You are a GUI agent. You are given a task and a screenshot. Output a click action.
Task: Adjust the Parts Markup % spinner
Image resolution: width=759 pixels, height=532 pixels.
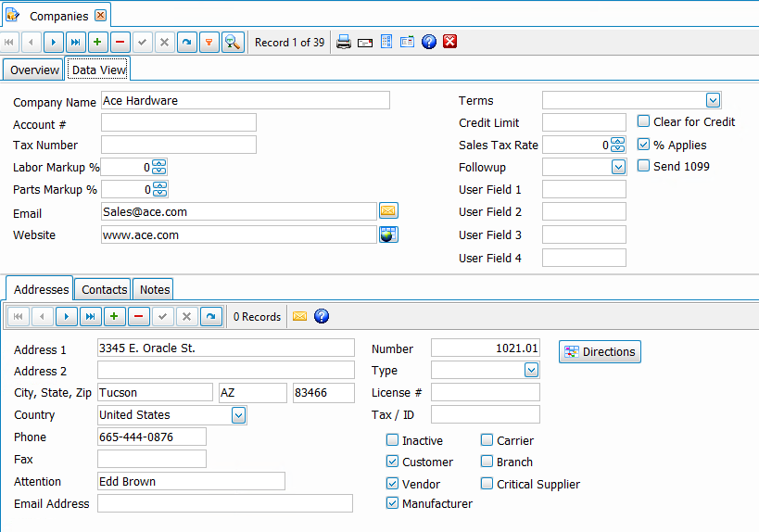[x=160, y=189]
